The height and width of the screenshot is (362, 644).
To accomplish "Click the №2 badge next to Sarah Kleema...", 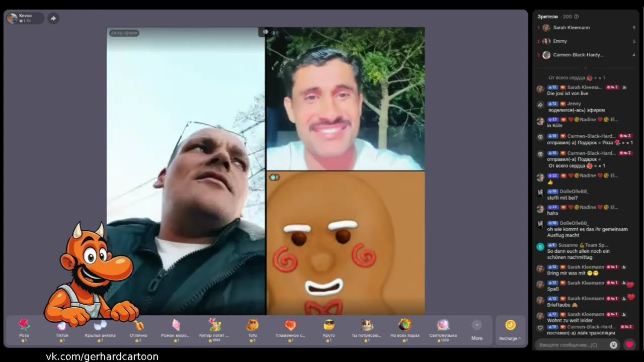I will (612, 87).
